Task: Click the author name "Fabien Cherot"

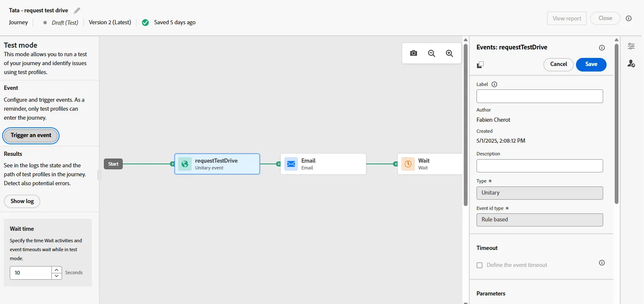Action: tap(494, 120)
